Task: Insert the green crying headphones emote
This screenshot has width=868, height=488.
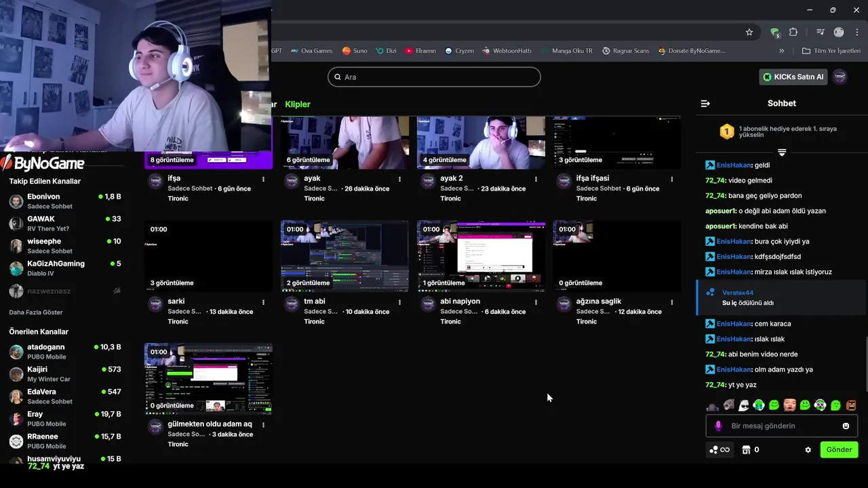Action: (759, 405)
